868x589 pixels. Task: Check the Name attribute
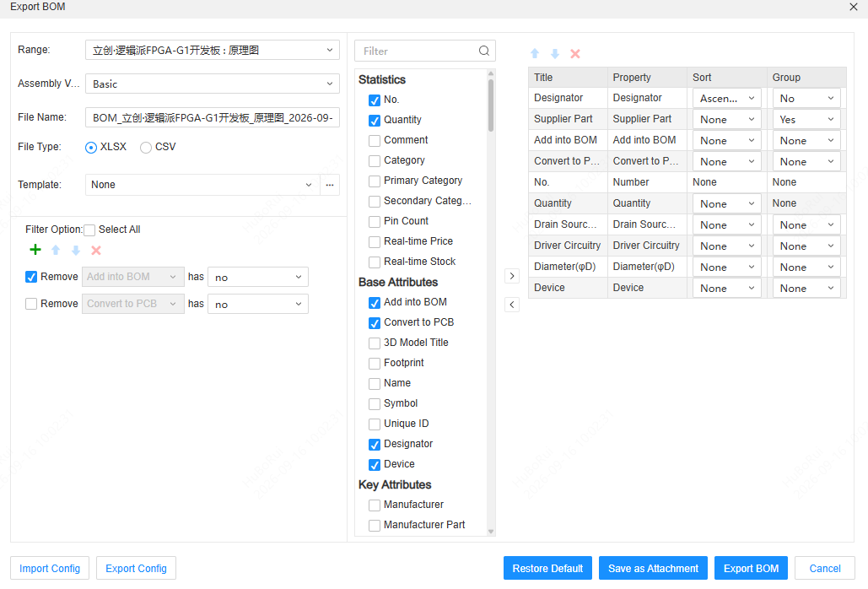(x=375, y=383)
